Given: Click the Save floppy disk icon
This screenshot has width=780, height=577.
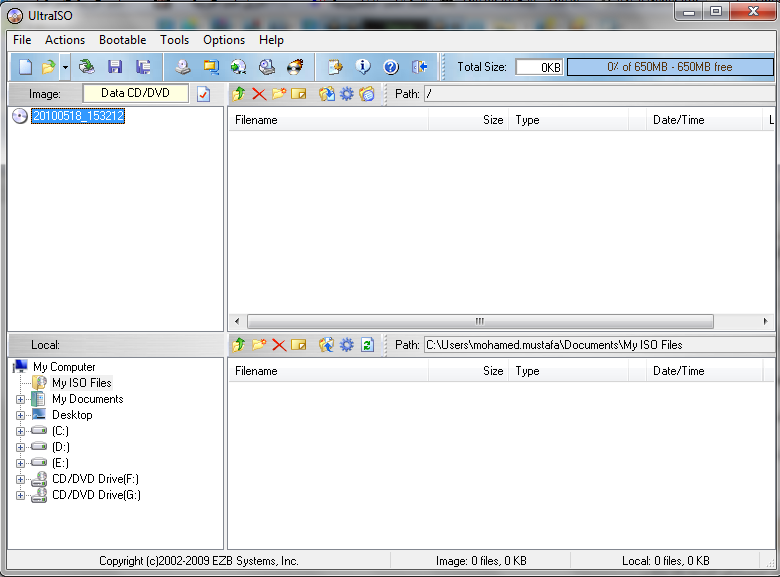Looking at the screenshot, I should (x=115, y=67).
